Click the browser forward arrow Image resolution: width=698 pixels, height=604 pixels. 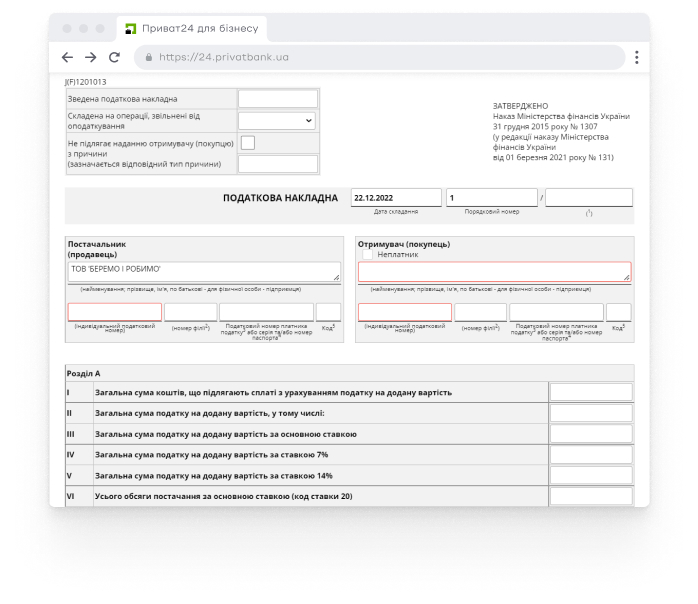click(x=91, y=58)
